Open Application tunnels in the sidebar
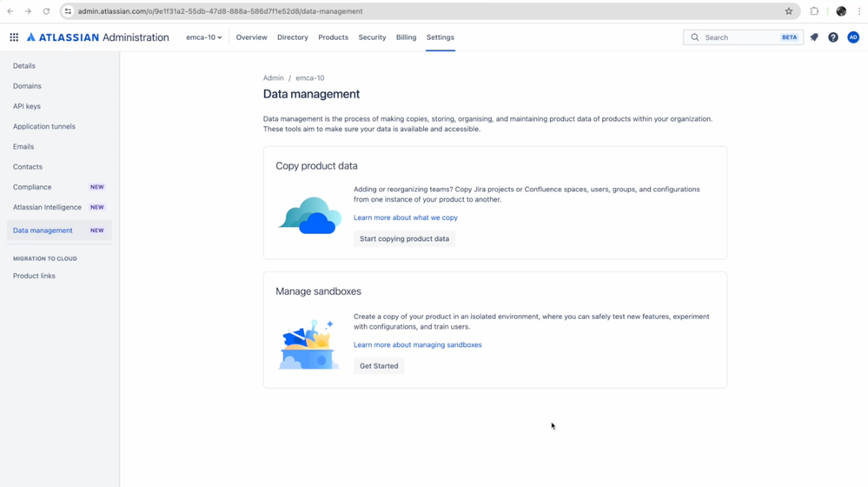Image resolution: width=868 pixels, height=487 pixels. tap(44, 126)
